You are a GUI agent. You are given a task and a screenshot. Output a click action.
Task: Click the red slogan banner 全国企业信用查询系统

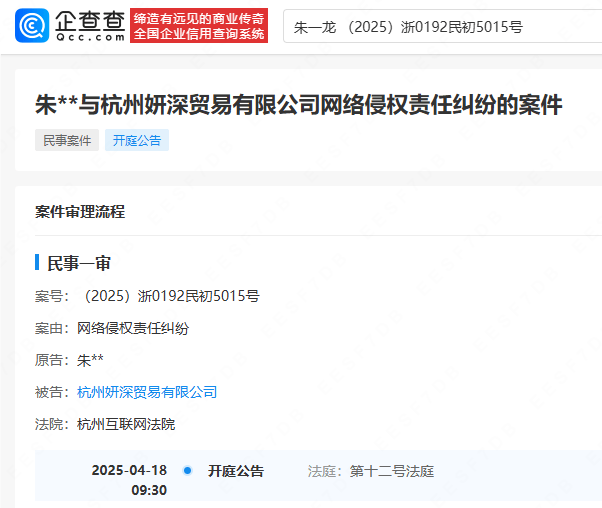(x=199, y=25)
